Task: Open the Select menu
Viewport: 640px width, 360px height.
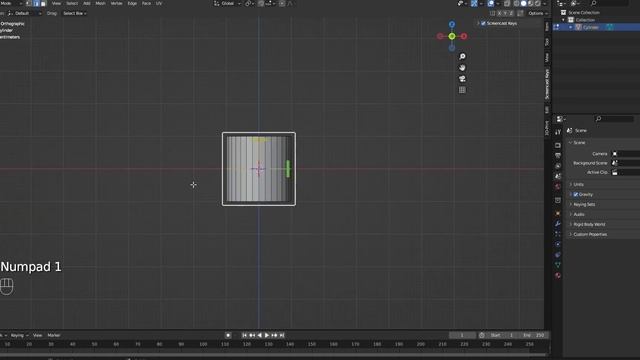Action: (x=71, y=3)
